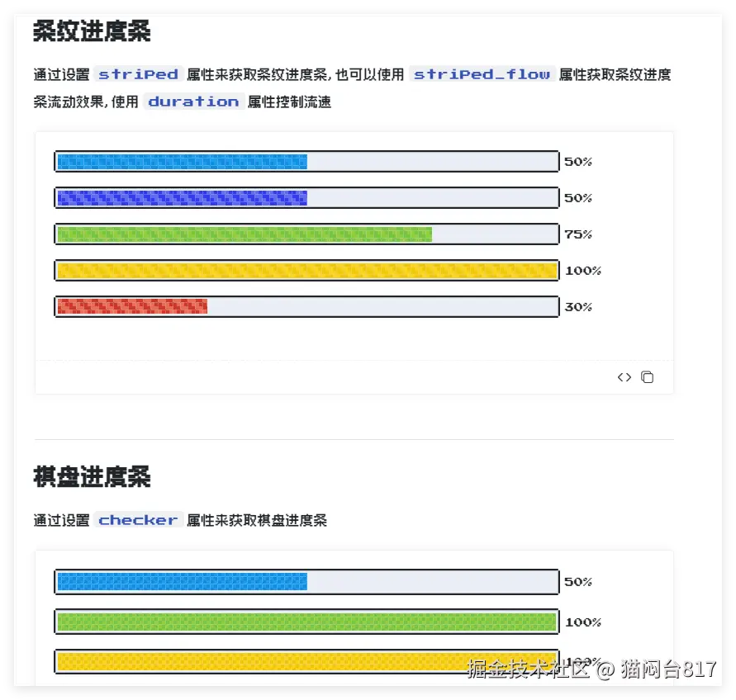This screenshot has width=736, height=700.
Task: Expand the 棋盘进度条 section heading
Action: click(x=92, y=476)
